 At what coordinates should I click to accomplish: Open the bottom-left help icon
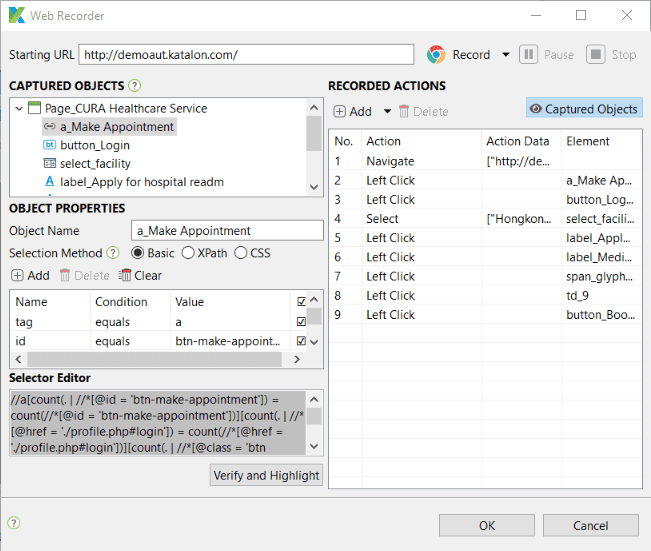pos(14,522)
